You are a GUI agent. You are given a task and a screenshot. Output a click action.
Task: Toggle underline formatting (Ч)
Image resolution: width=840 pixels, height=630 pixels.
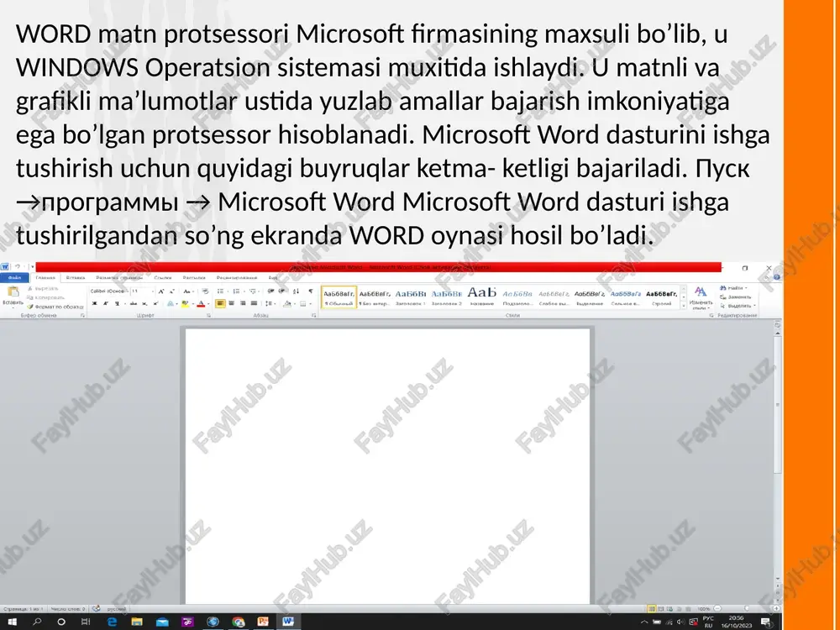pos(118,304)
